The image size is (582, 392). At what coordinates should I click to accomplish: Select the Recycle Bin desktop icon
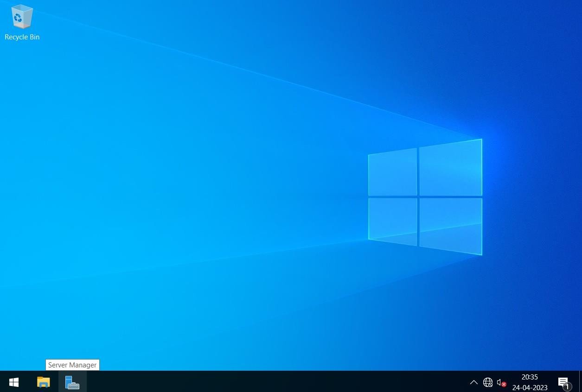click(x=22, y=22)
